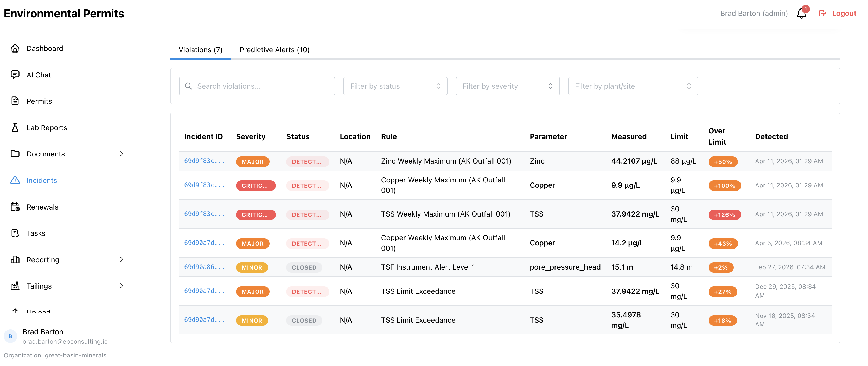
Task: Click the Brad Barton avatar circle
Action: point(10,336)
